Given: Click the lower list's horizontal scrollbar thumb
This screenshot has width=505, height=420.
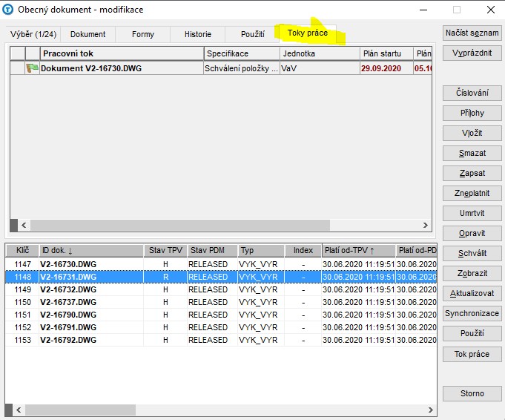Looking at the screenshot, I should (81, 410).
